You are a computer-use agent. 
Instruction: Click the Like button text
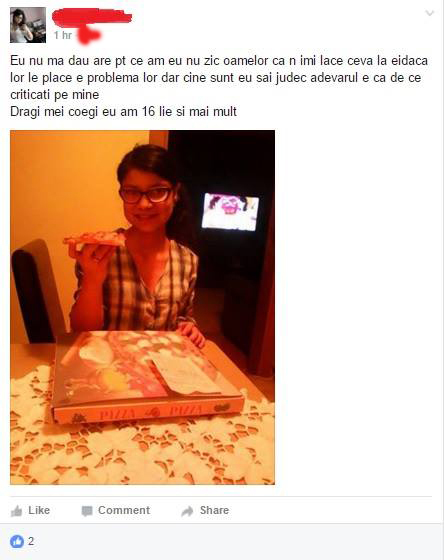[x=39, y=510]
